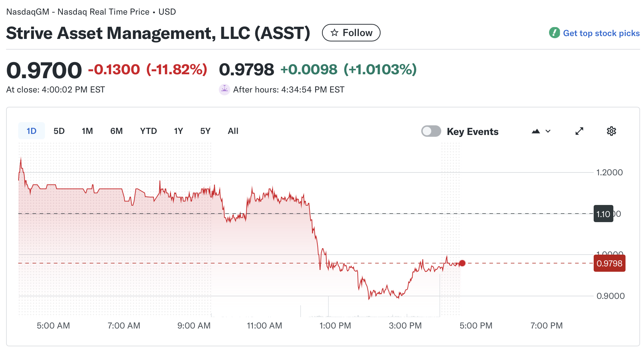Select the 6M chart range

pyautogui.click(x=116, y=131)
